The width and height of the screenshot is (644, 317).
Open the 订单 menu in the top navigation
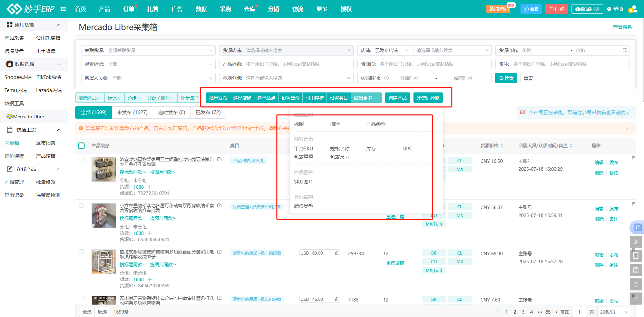(129, 9)
